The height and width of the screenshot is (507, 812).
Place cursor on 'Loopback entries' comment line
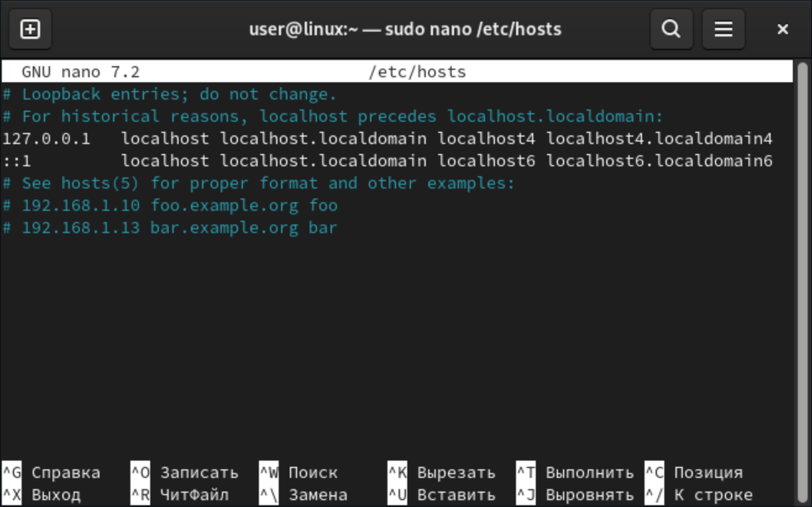coord(170,95)
